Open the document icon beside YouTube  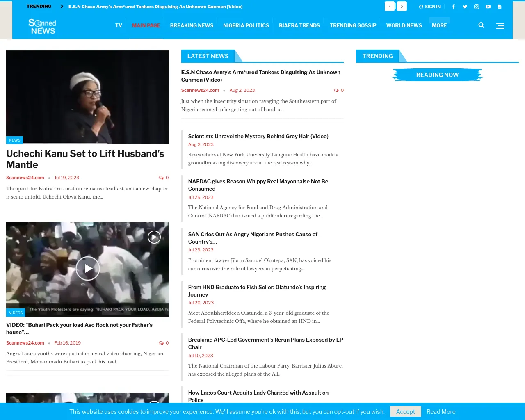click(500, 7)
